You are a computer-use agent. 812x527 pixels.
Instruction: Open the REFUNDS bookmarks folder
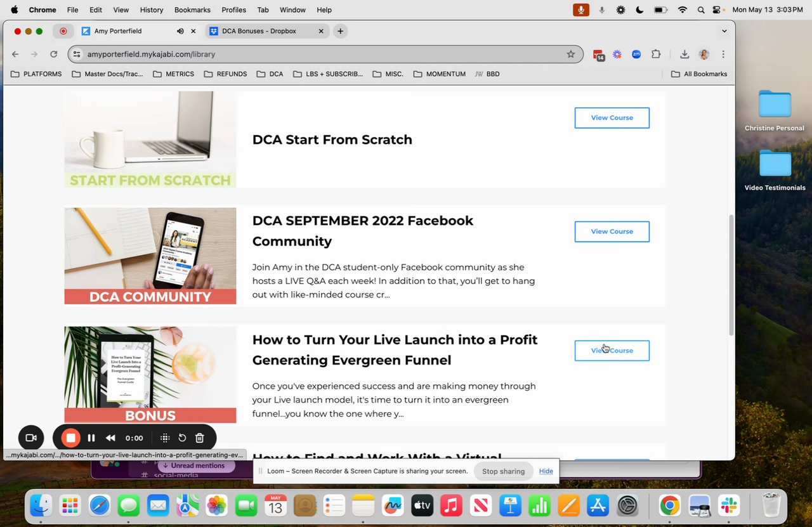(225, 74)
